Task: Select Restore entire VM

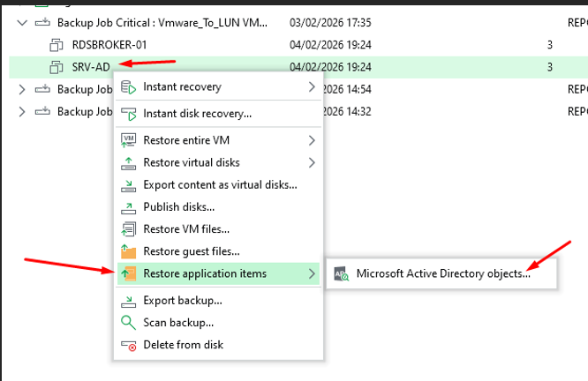Action: (218, 140)
